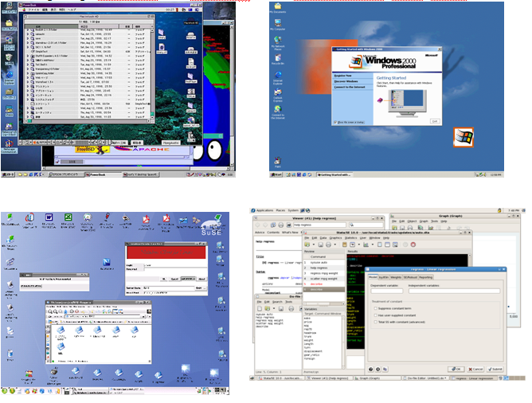Expand the transparency 1.0 Folder row
The width and height of the screenshot is (532, 403).
coord(28,68)
